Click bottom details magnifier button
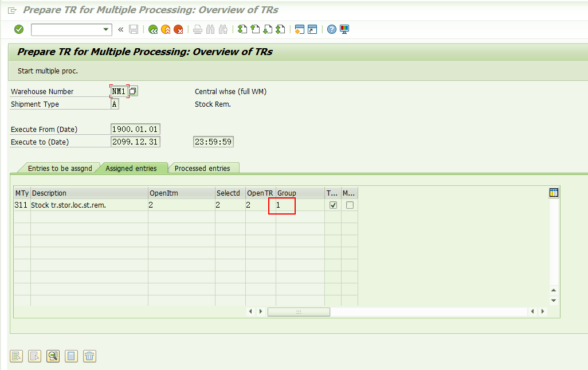Image resolution: width=588 pixels, height=370 pixels. point(53,356)
